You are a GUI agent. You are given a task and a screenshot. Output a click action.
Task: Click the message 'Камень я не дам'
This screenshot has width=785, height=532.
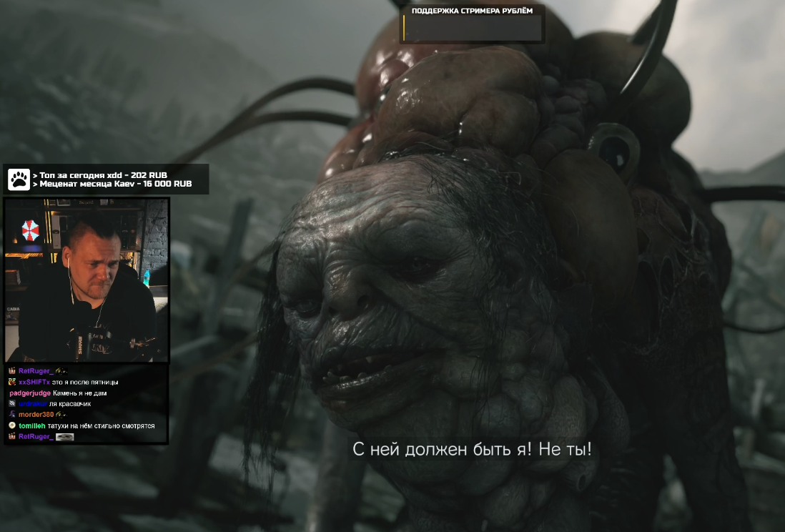coord(79,393)
